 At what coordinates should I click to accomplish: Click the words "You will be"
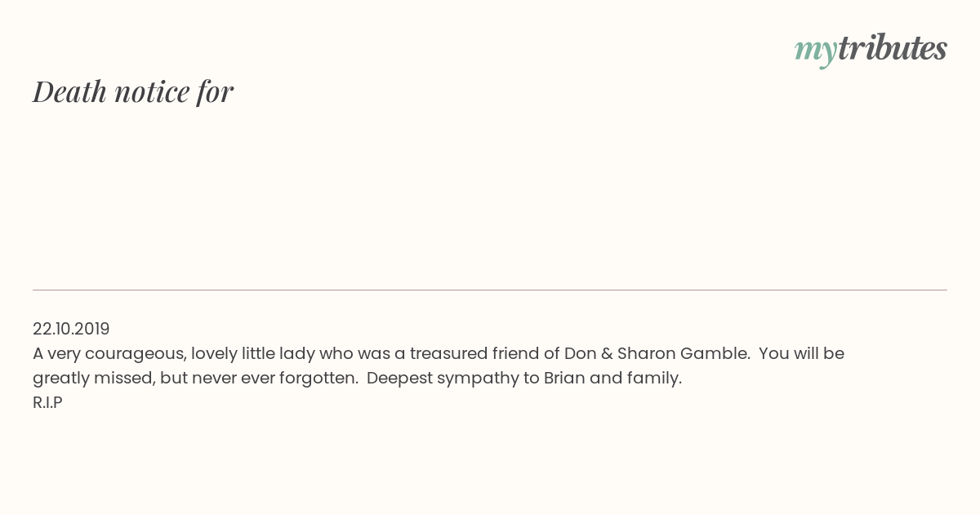point(801,353)
